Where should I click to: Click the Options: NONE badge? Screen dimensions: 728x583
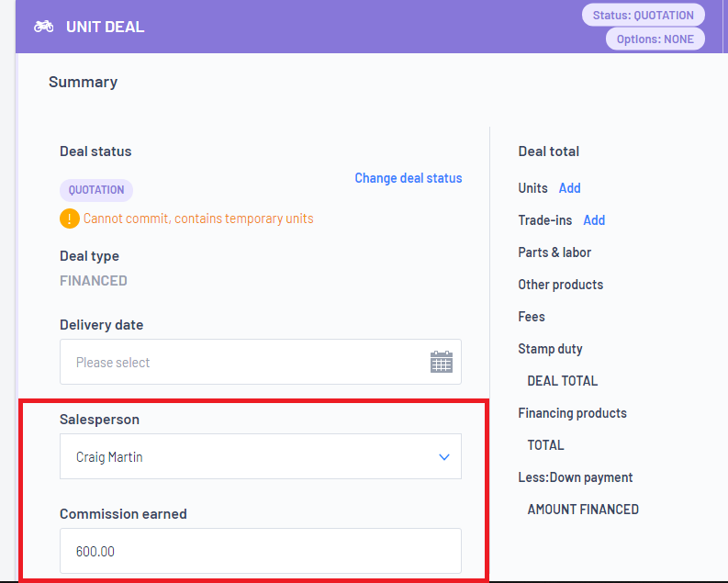click(x=655, y=39)
